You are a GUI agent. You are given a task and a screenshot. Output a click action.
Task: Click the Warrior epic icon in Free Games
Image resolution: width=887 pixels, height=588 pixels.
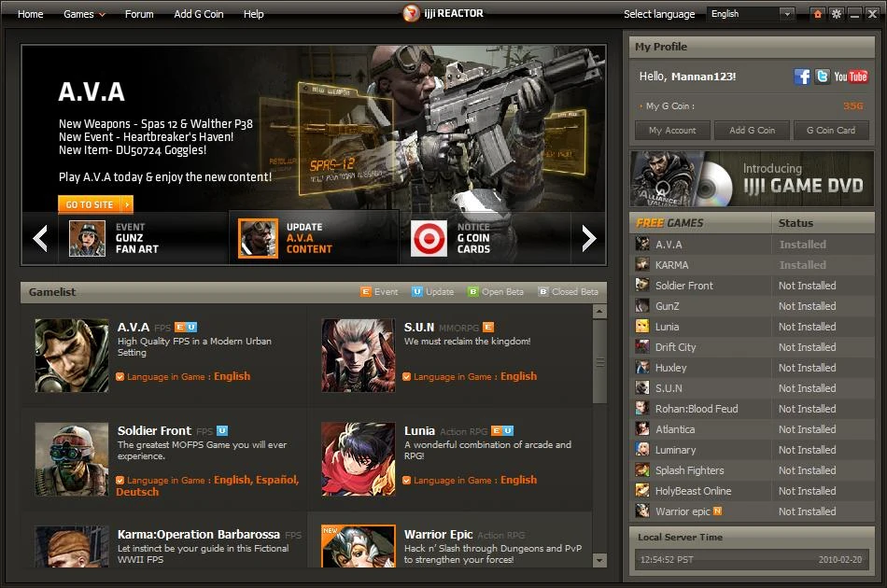tap(642, 511)
